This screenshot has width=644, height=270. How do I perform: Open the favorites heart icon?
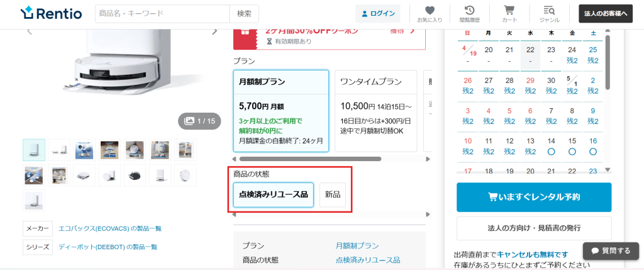tap(430, 10)
